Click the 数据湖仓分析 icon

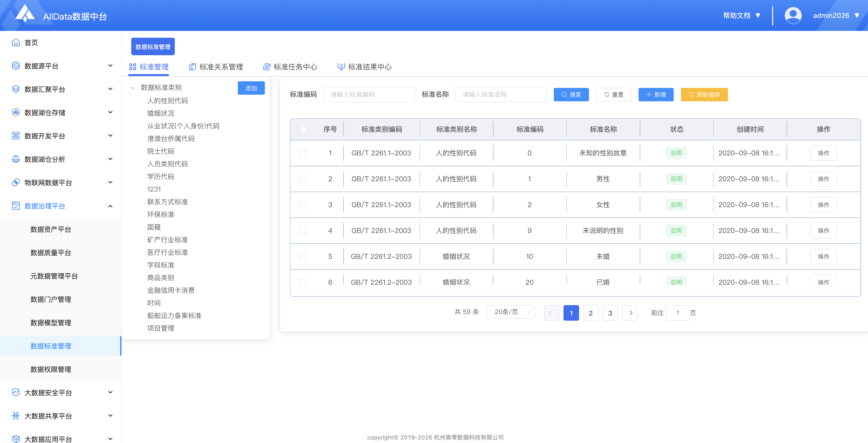[x=16, y=159]
